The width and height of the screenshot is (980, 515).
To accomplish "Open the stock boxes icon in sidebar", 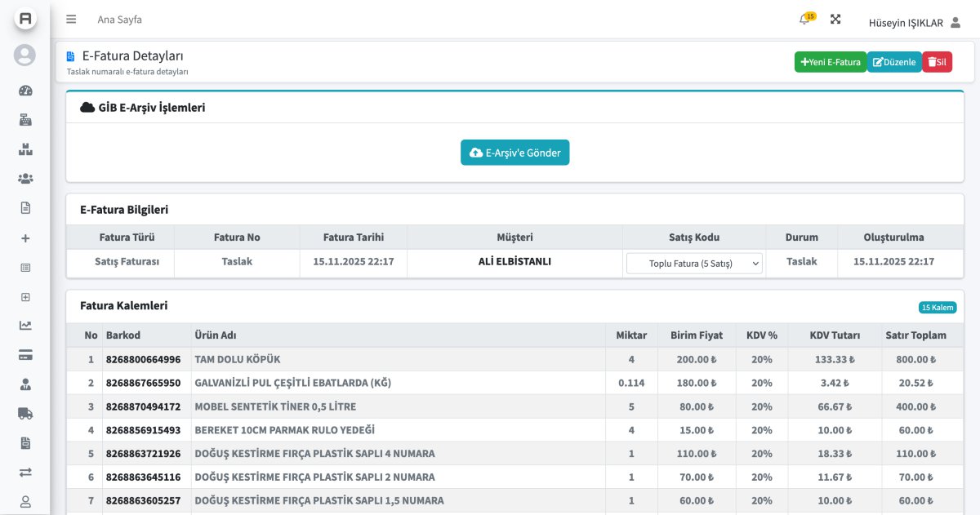I will pos(25,149).
